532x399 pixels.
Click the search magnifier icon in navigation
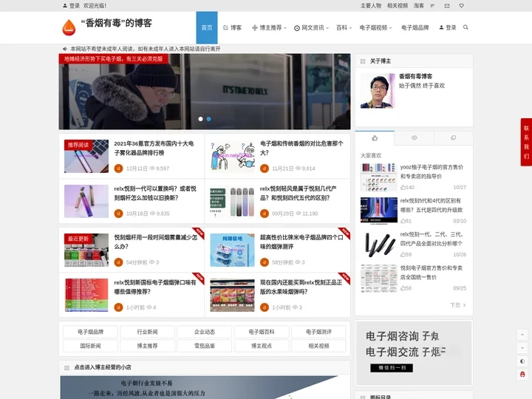pos(465,27)
